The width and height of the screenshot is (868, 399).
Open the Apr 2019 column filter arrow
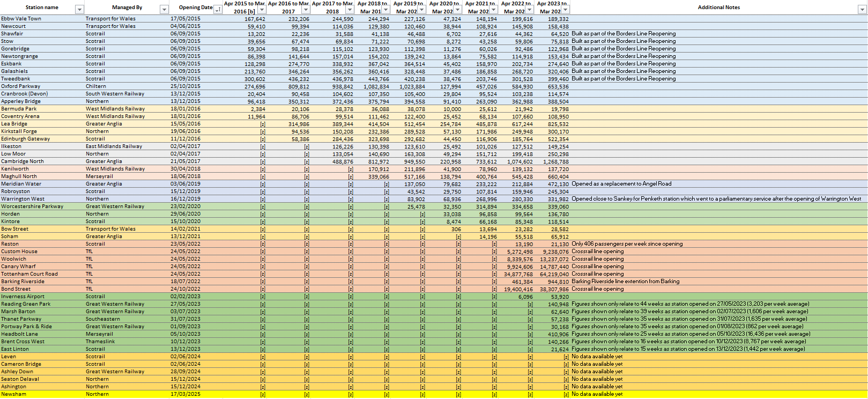coord(422,10)
